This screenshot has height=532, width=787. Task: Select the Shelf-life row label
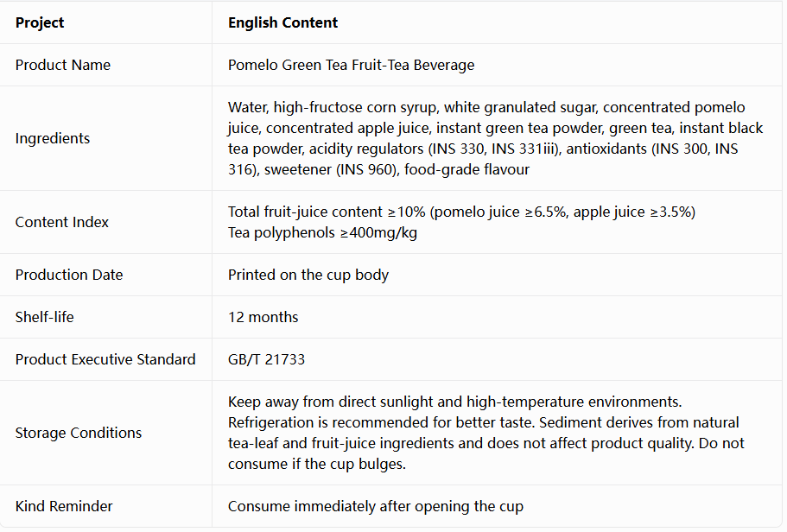point(45,317)
